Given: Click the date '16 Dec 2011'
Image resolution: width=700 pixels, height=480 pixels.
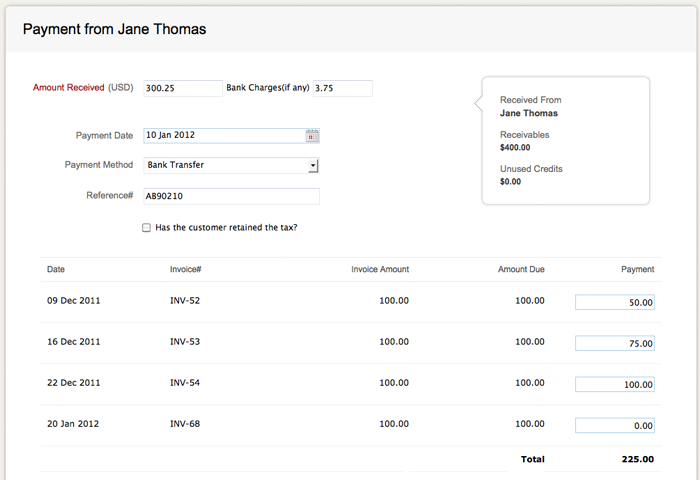Looking at the screenshot, I should [x=74, y=342].
